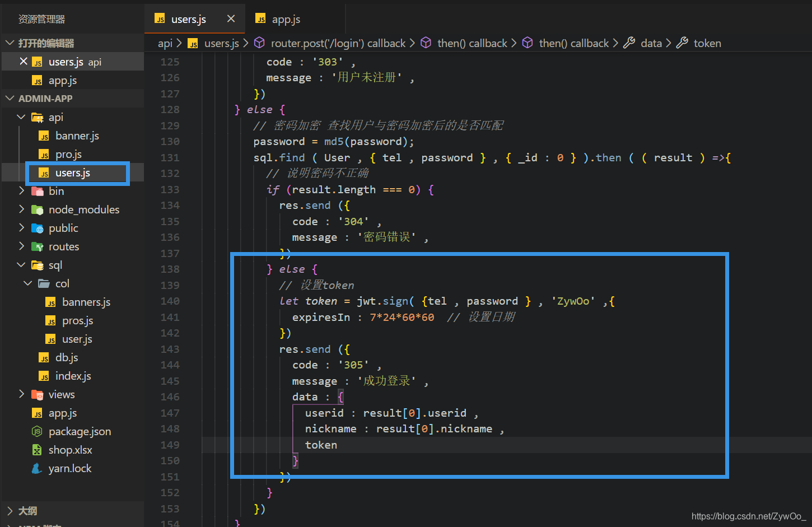Click the shop.xlsx Excel icon

(37, 450)
